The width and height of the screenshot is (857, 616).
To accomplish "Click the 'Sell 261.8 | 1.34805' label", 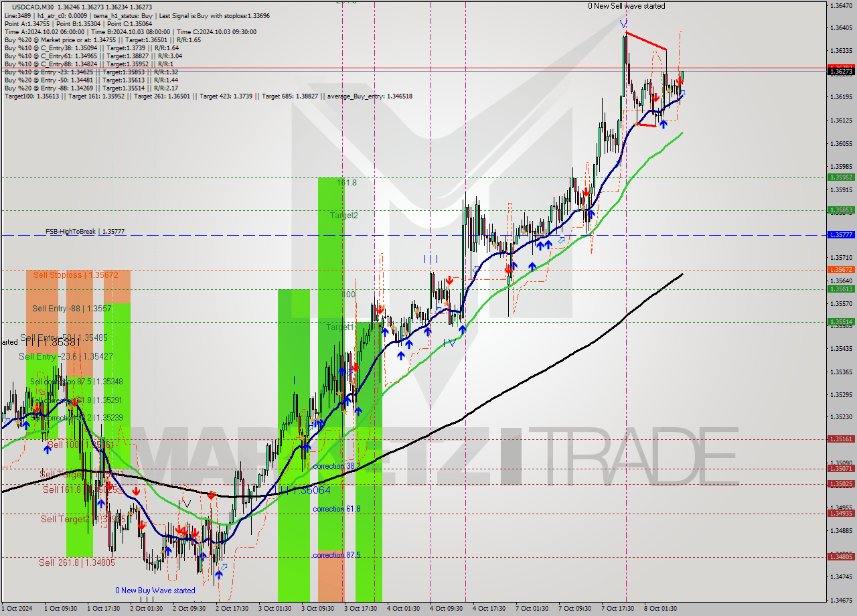I will point(76,563).
